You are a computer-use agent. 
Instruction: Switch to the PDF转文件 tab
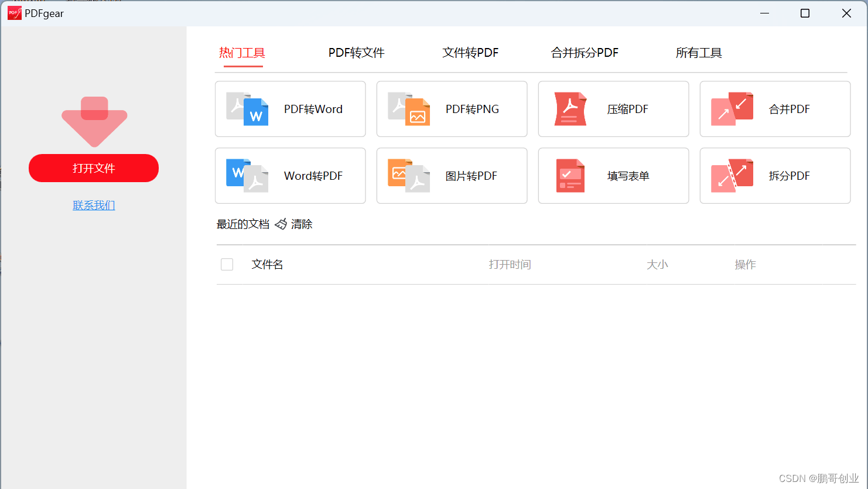pos(356,53)
